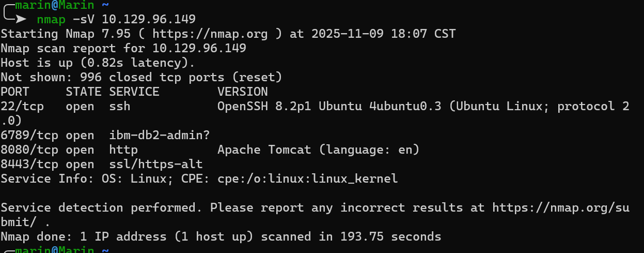Click the STATE column header
This screenshot has width=644, height=253.
pyautogui.click(x=84, y=92)
